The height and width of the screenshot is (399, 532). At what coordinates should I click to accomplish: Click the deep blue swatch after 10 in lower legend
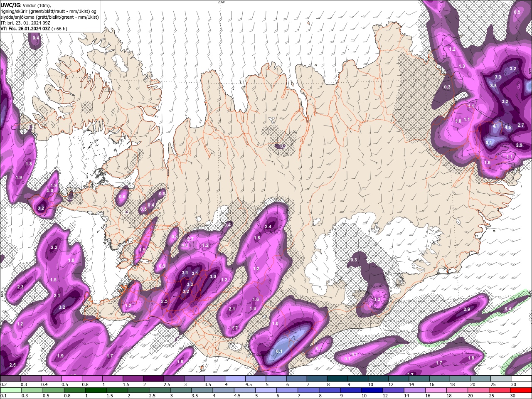pyautogui.click(x=372, y=390)
